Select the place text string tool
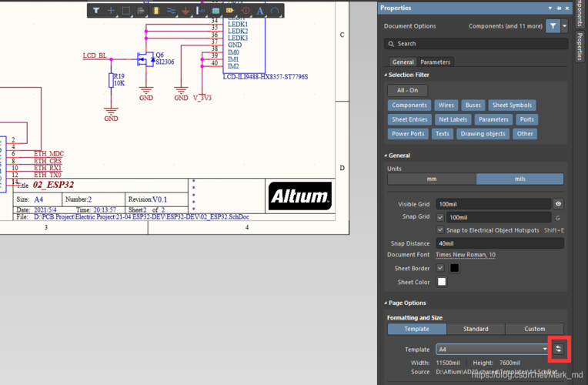Screen dimensions: 588x385 (x=260, y=11)
